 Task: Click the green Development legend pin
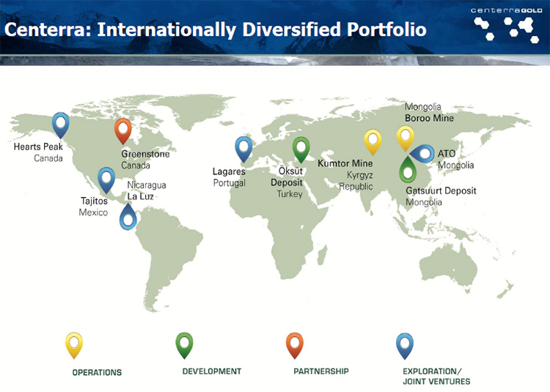tap(184, 345)
